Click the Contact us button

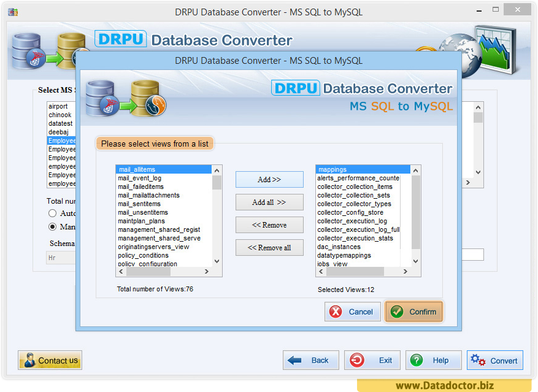coord(50,360)
